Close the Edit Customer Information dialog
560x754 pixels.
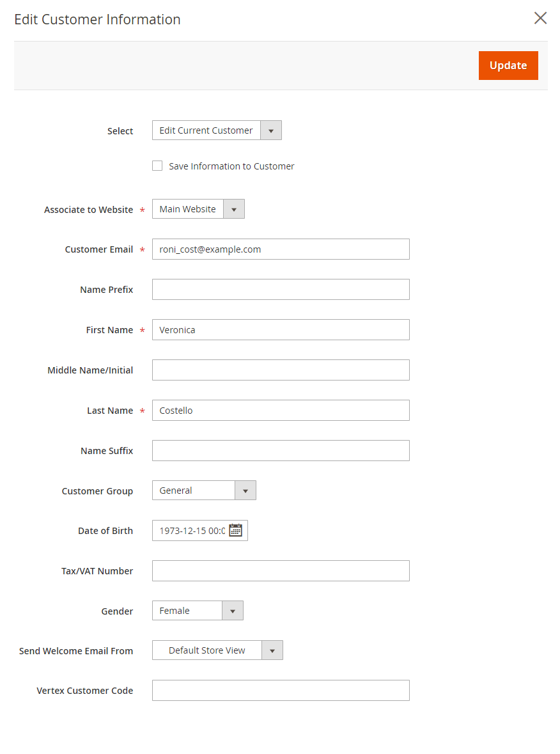click(x=540, y=18)
